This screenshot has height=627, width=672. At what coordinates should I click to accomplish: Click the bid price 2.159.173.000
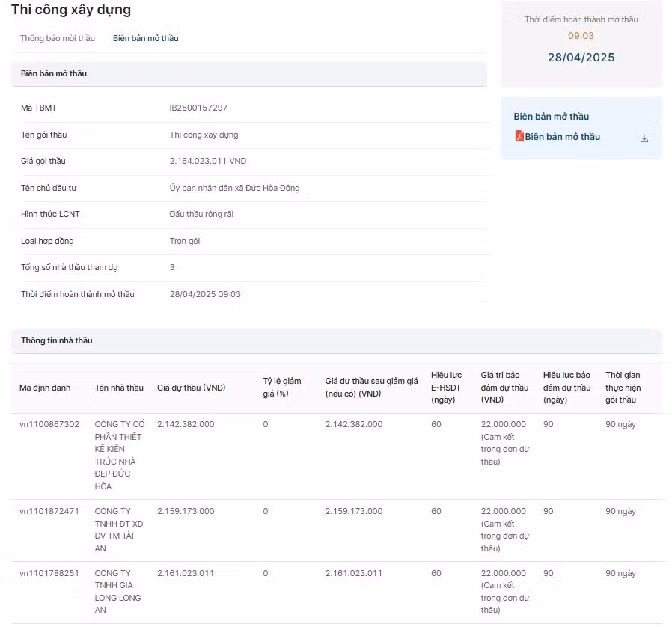click(x=186, y=511)
